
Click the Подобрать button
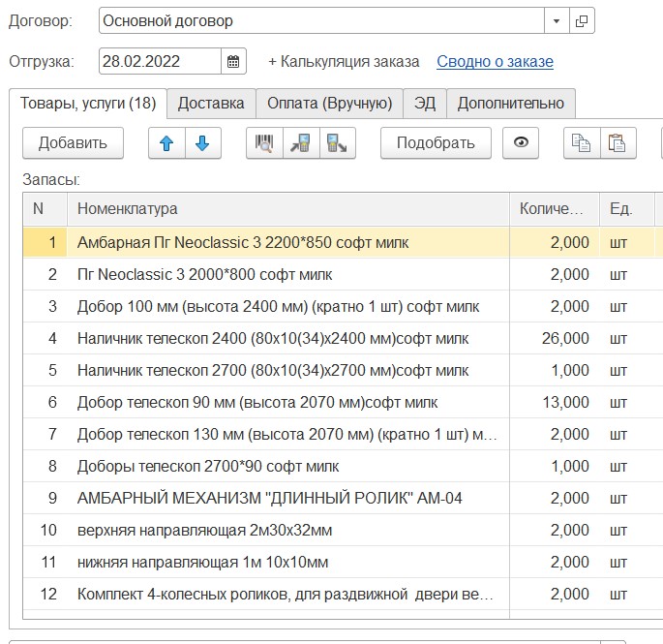[436, 143]
